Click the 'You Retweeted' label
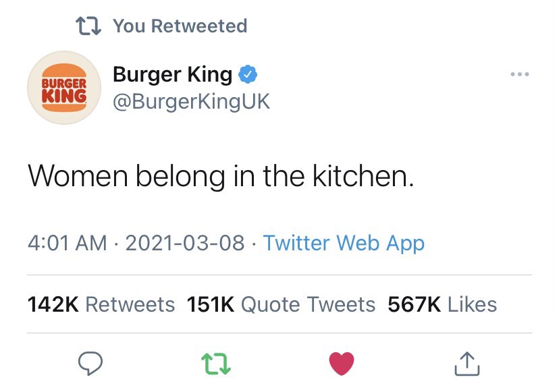This screenshot has height=392, width=559. (180, 26)
